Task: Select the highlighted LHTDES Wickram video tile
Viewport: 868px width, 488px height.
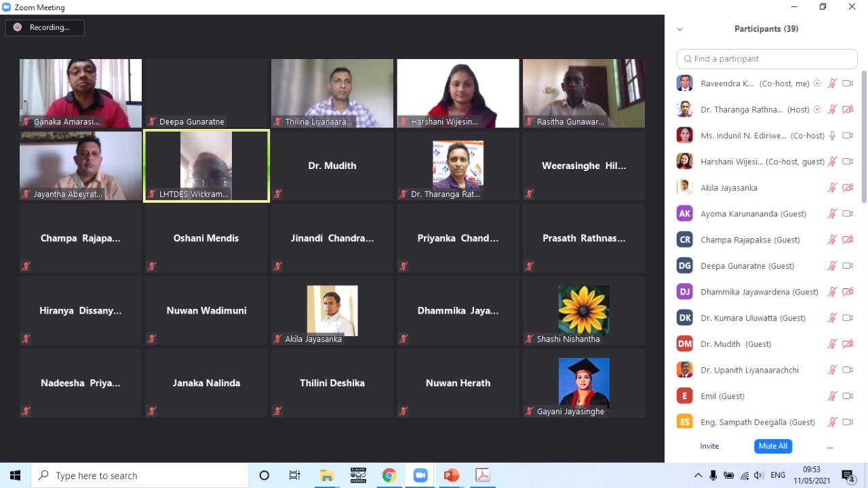Action: click(206, 166)
